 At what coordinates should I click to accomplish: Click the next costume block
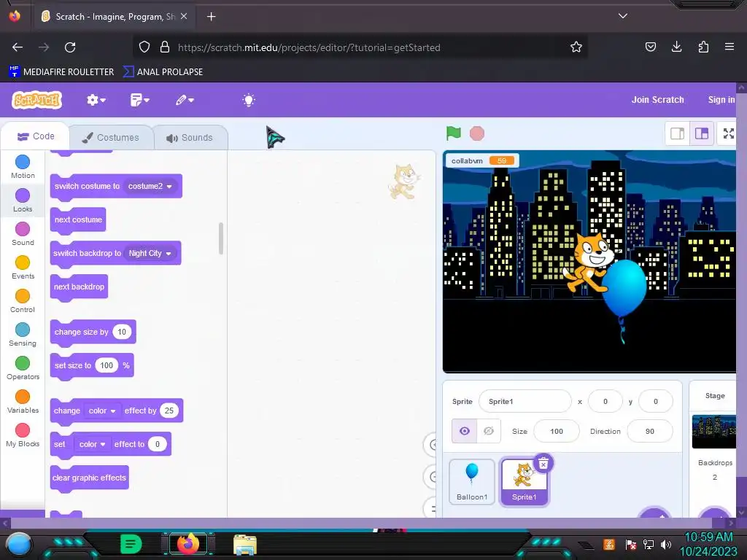point(78,220)
